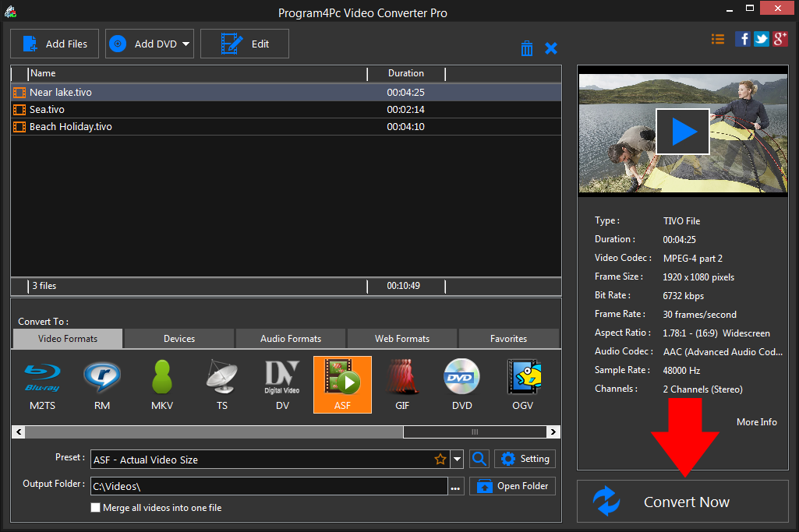Choose the MKV format icon
Image resolution: width=799 pixels, height=532 pixels.
pos(162,384)
